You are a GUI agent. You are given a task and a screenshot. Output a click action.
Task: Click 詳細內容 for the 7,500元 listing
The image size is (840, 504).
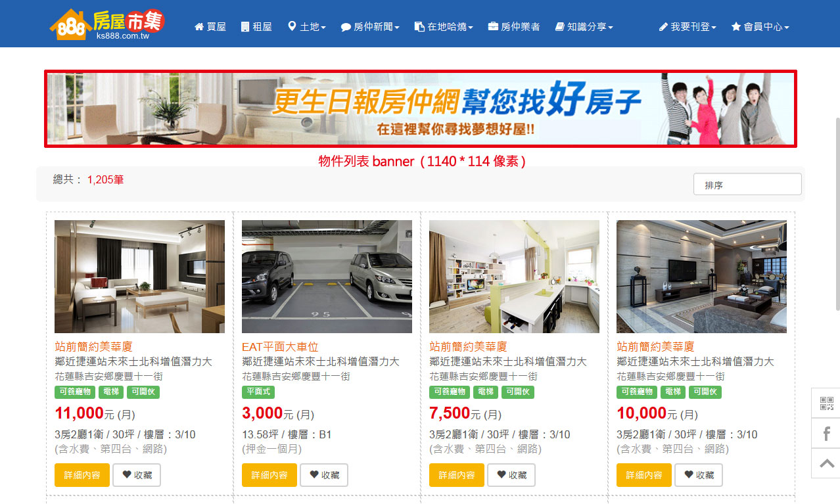point(457,475)
